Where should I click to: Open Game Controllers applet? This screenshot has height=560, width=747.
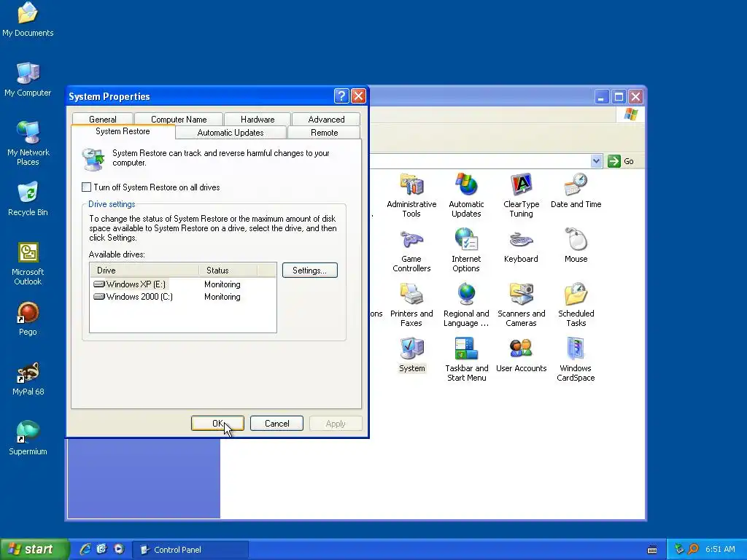point(411,250)
